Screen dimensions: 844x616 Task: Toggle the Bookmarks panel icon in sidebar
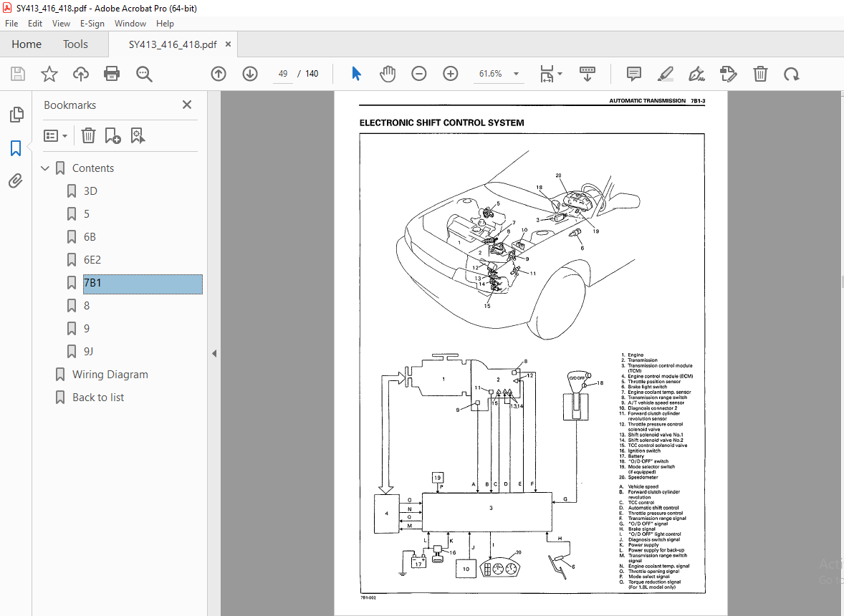pyautogui.click(x=16, y=148)
